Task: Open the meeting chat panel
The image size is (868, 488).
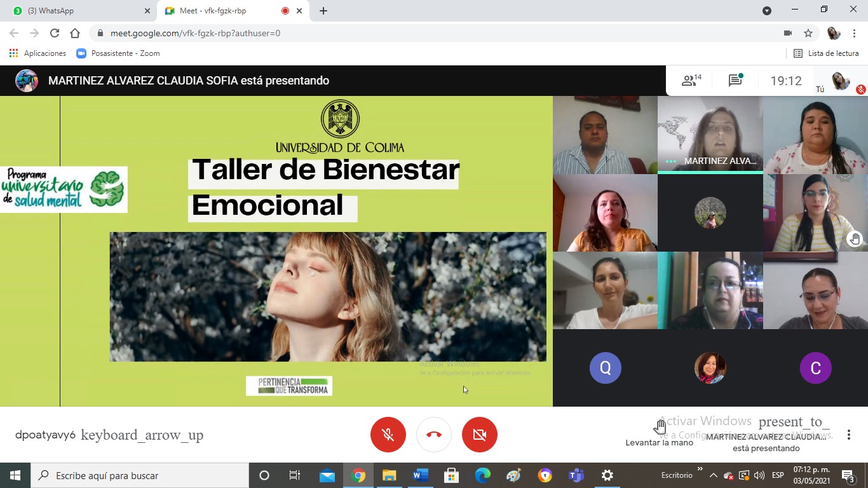Action: pos(735,81)
